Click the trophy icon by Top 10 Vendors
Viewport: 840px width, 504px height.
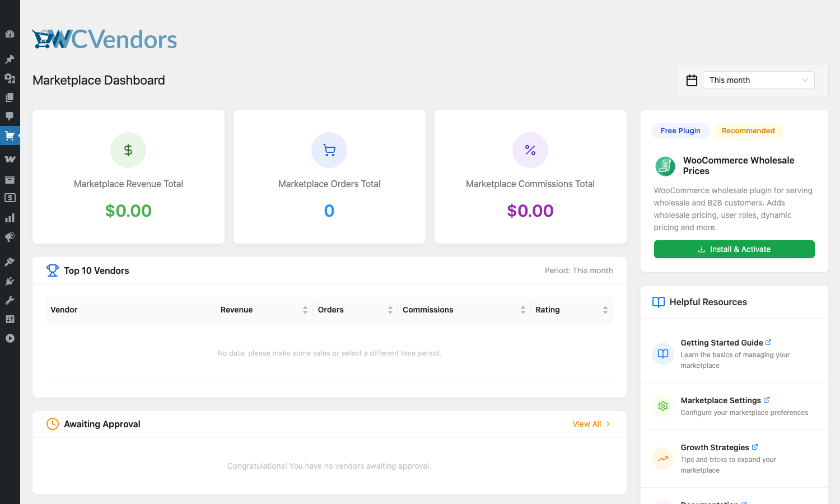(x=53, y=270)
